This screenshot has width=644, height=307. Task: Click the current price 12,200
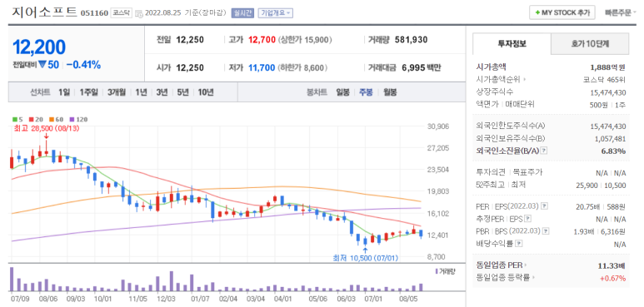click(x=39, y=47)
